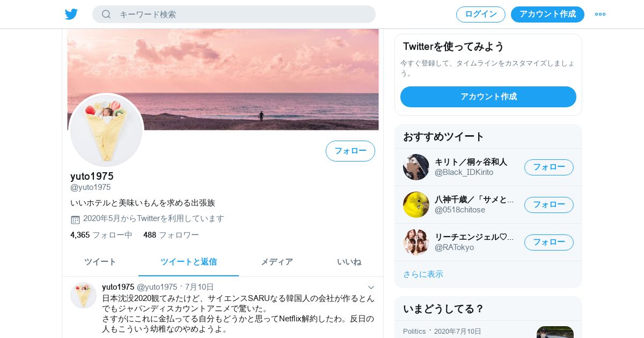Open the three-dot more options menu
The image size is (644, 338).
coord(600,14)
